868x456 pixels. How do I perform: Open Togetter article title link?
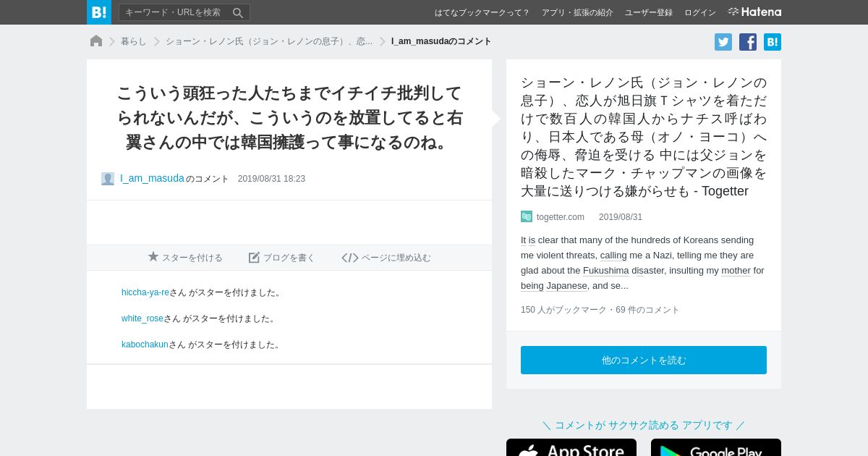pos(644,137)
